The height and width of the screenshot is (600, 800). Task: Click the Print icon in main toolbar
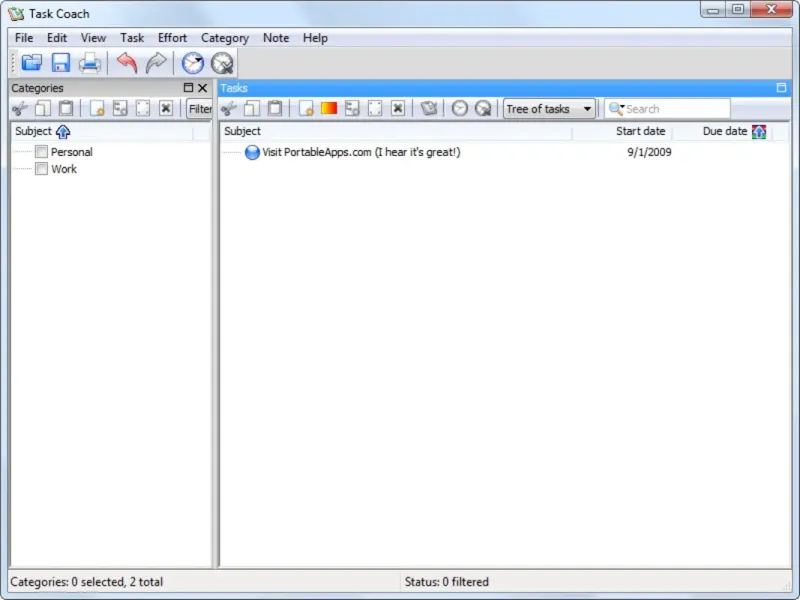point(90,63)
